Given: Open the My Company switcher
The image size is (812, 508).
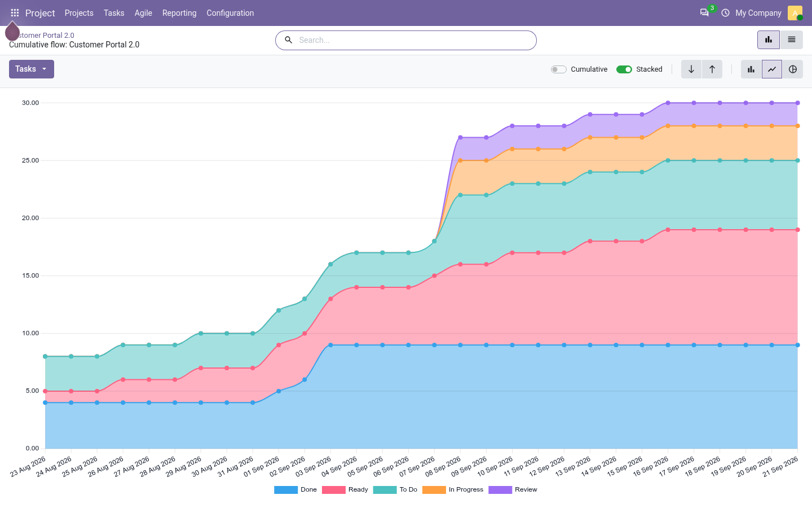Looking at the screenshot, I should click(x=758, y=13).
